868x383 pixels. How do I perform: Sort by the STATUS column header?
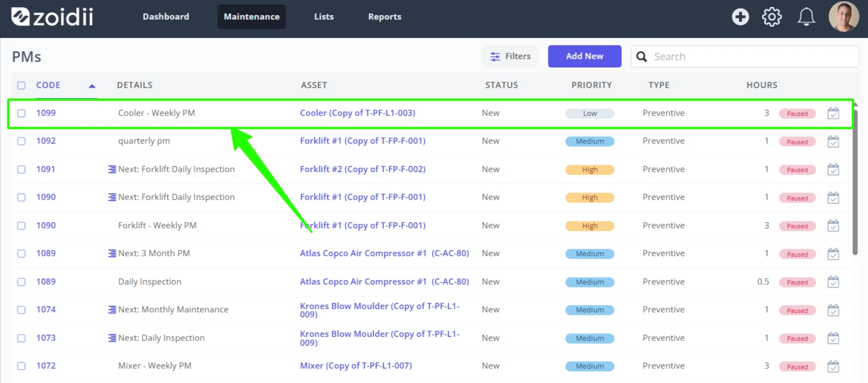coord(502,85)
